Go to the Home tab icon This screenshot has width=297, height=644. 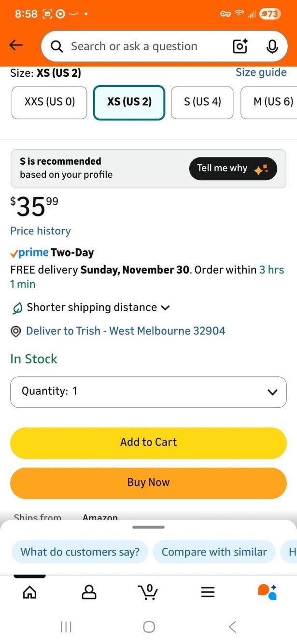(x=29, y=592)
